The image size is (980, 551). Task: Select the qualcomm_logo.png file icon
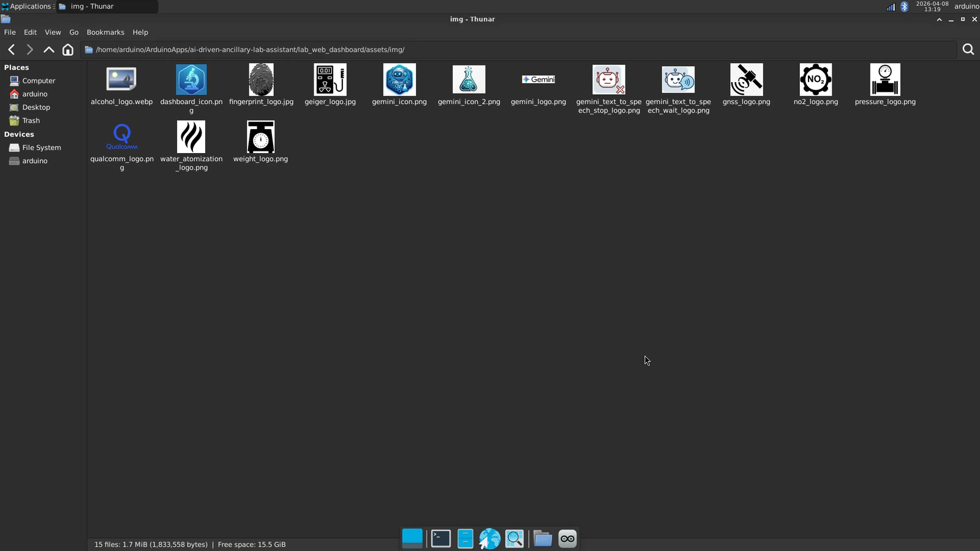pyautogui.click(x=122, y=137)
